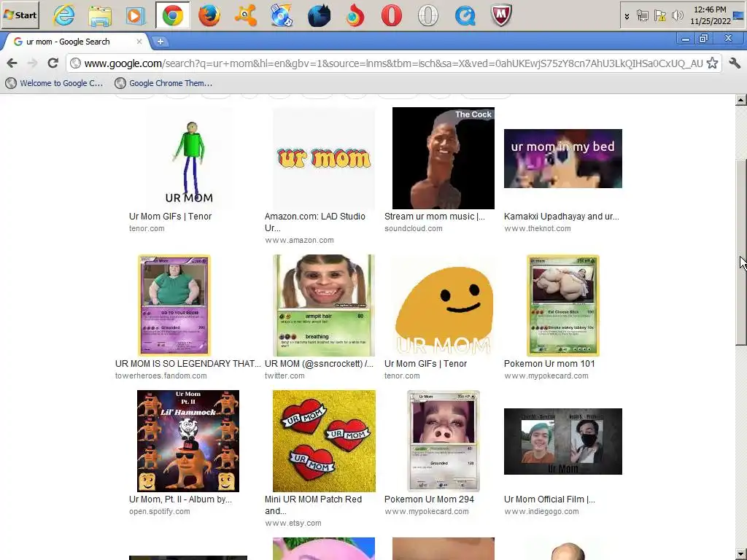747x560 pixels.
Task: Open McAfee shield icon in taskbar
Action: (x=501, y=16)
